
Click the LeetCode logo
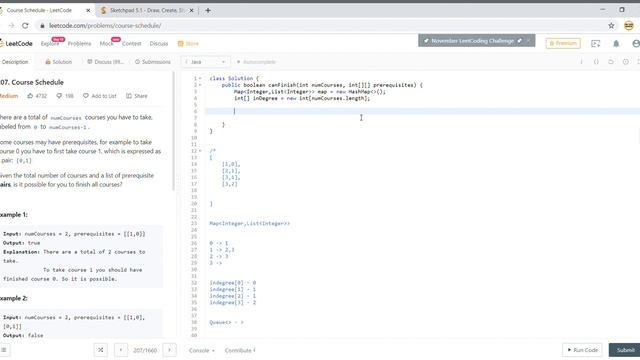16,44
